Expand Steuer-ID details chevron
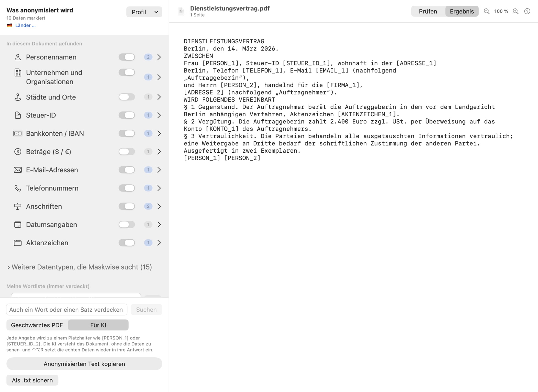This screenshot has width=538, height=392. pos(159,115)
